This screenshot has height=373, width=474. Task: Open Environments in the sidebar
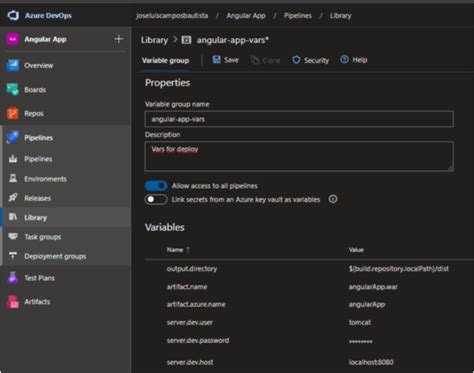pyautogui.click(x=45, y=179)
